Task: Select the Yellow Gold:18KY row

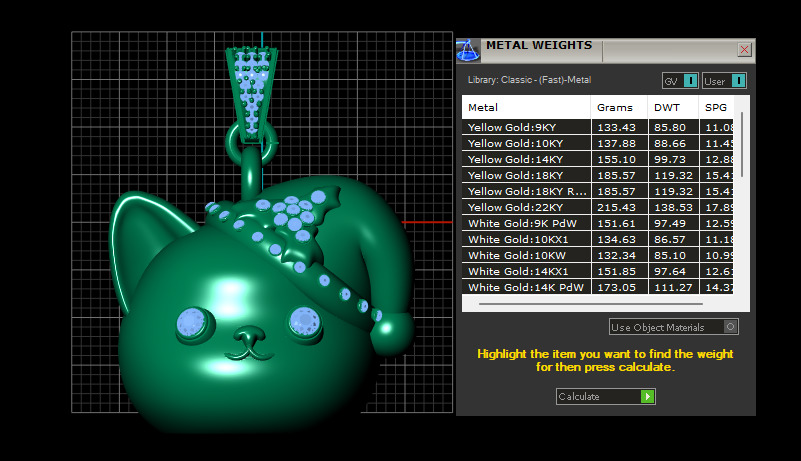Action: [598, 175]
